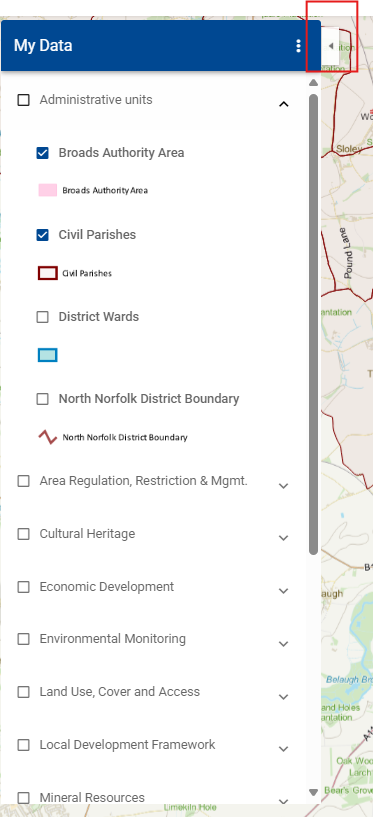
Task: Click the scrollbar up arrow
Action: 313,82
